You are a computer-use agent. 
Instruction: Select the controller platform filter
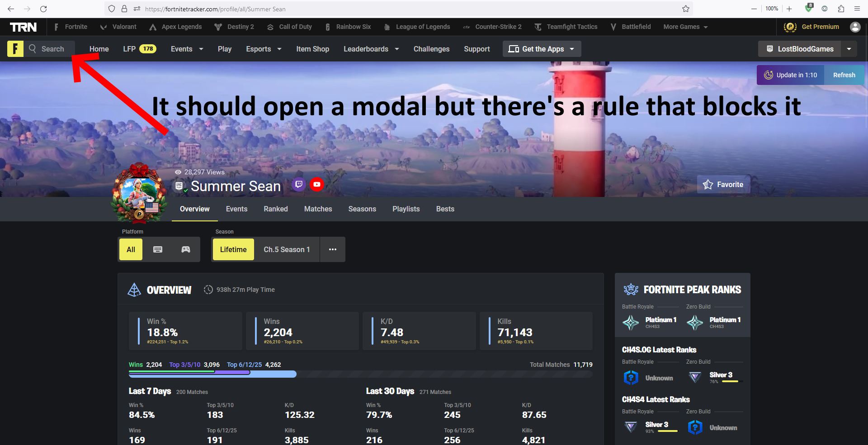pyautogui.click(x=185, y=249)
